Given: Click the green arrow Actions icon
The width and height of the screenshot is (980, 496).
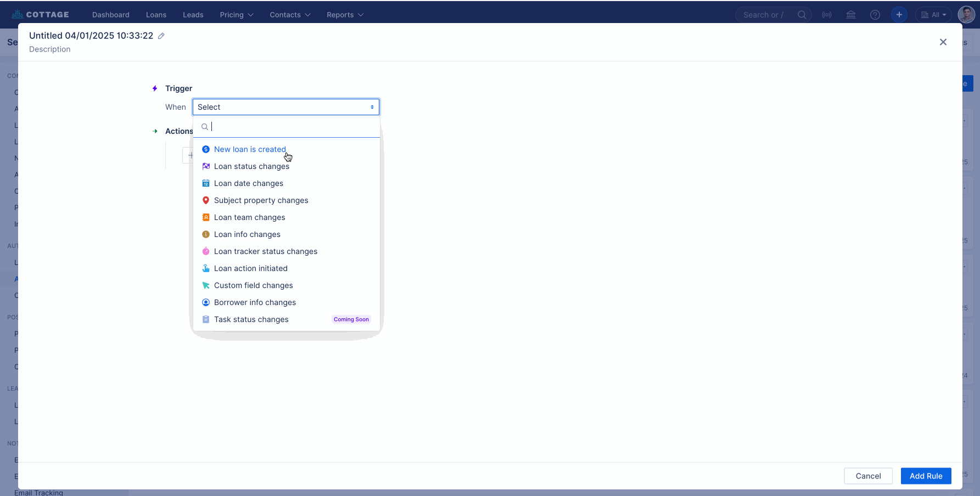Looking at the screenshot, I should (155, 131).
